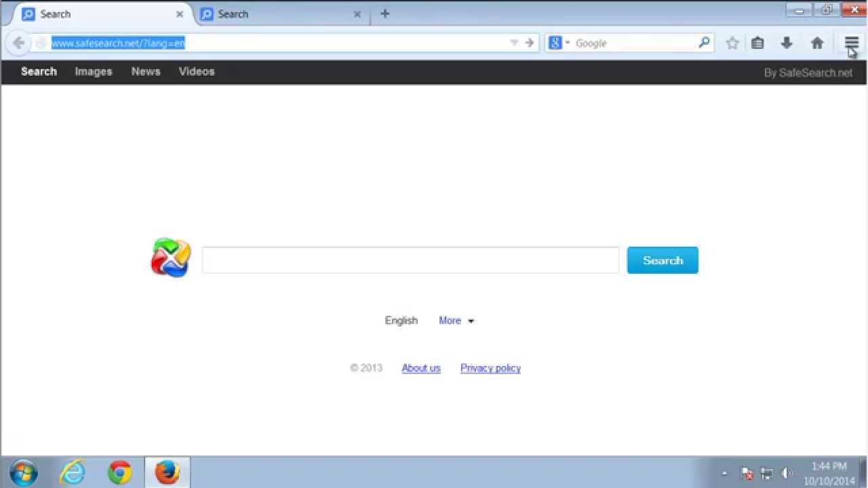Image resolution: width=868 pixels, height=488 pixels.
Task: Open the Firefox hamburger menu
Action: 851,43
